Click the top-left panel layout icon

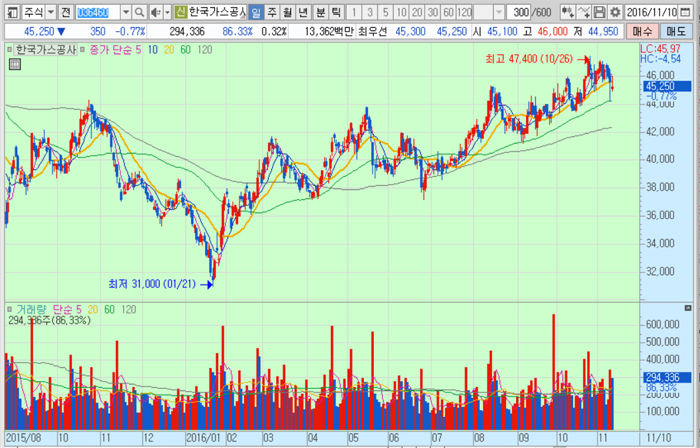click(x=9, y=12)
